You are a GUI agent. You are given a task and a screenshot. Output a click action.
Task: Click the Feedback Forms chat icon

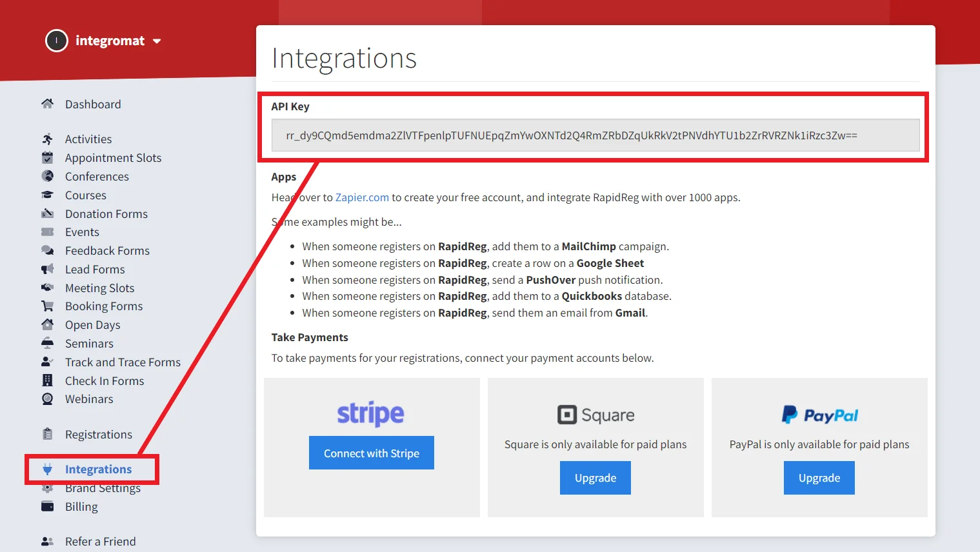pos(47,250)
